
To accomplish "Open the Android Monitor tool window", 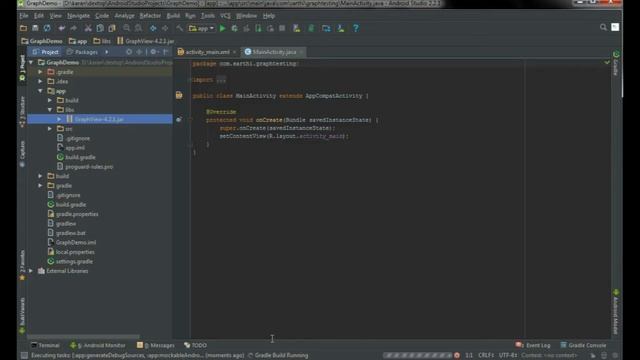I will coord(98,345).
